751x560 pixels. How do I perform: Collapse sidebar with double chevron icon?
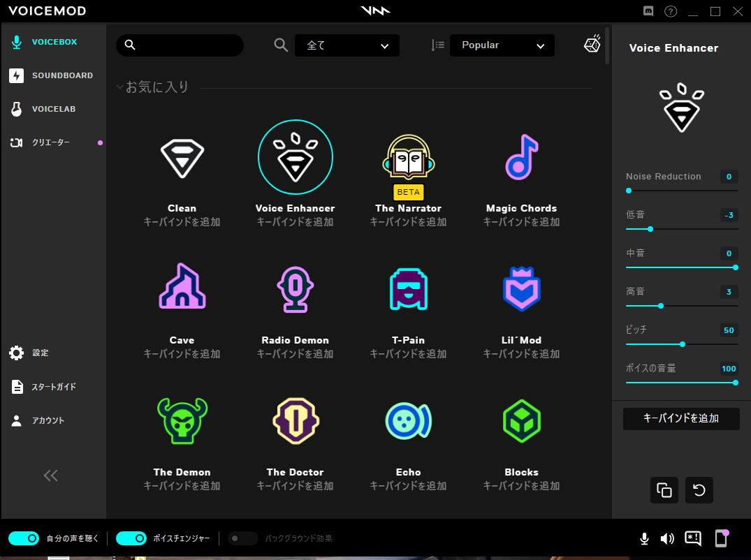[51, 476]
